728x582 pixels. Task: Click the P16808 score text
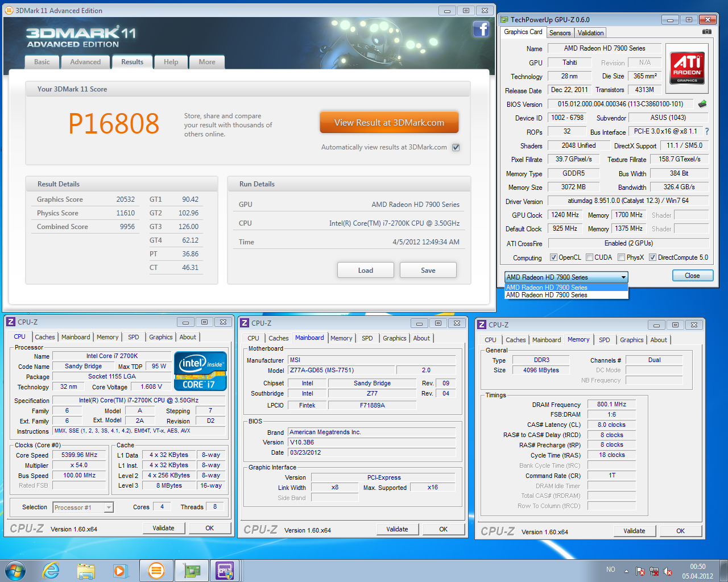point(114,123)
